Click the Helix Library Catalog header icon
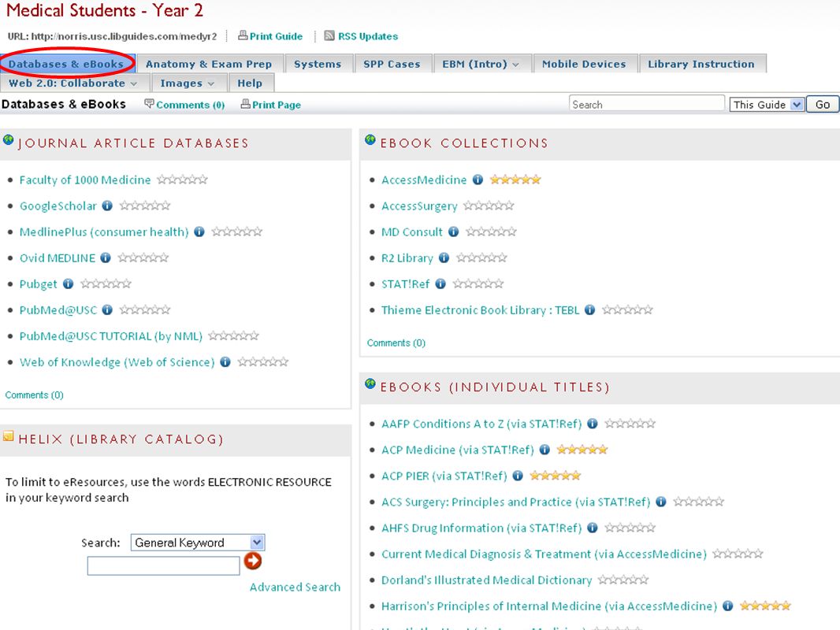The height and width of the screenshot is (630, 840). click(x=8, y=436)
